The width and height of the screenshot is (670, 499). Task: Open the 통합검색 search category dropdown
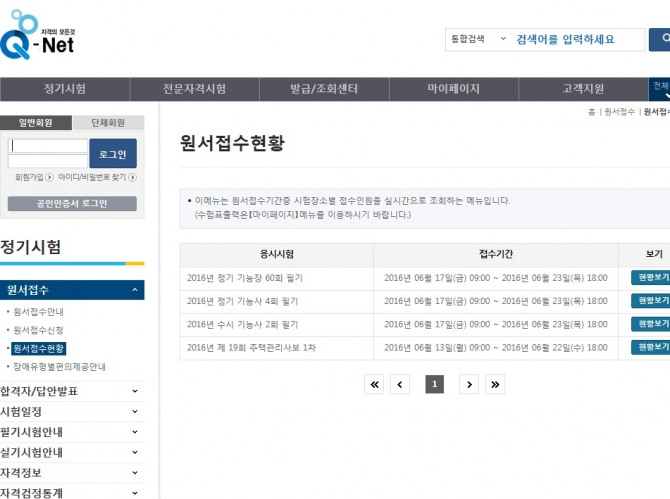(478, 39)
